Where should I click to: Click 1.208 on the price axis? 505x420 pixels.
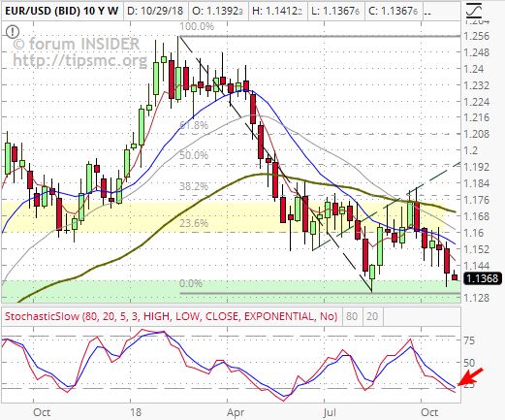pyautogui.click(x=476, y=134)
